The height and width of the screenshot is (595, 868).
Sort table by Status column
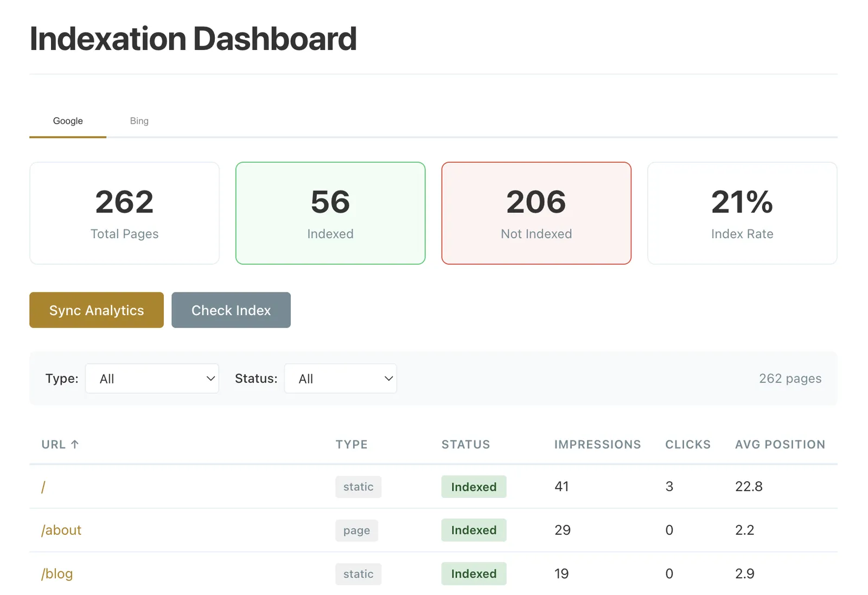point(465,444)
